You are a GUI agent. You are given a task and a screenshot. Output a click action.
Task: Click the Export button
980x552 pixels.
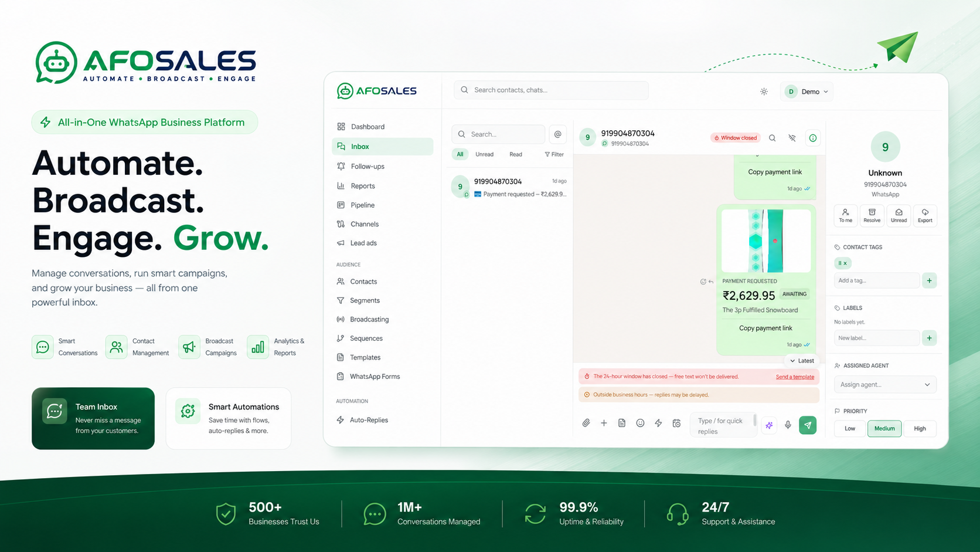925,215
